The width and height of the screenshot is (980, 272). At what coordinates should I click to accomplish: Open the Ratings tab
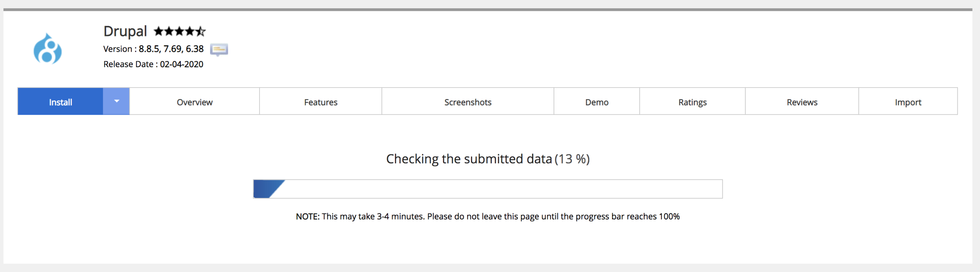[692, 102]
